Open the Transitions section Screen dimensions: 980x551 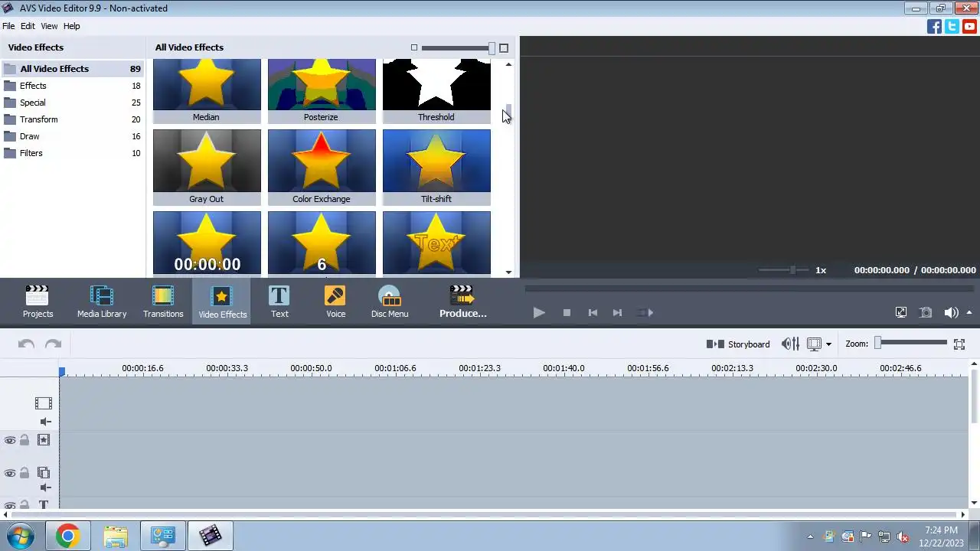pos(163,302)
